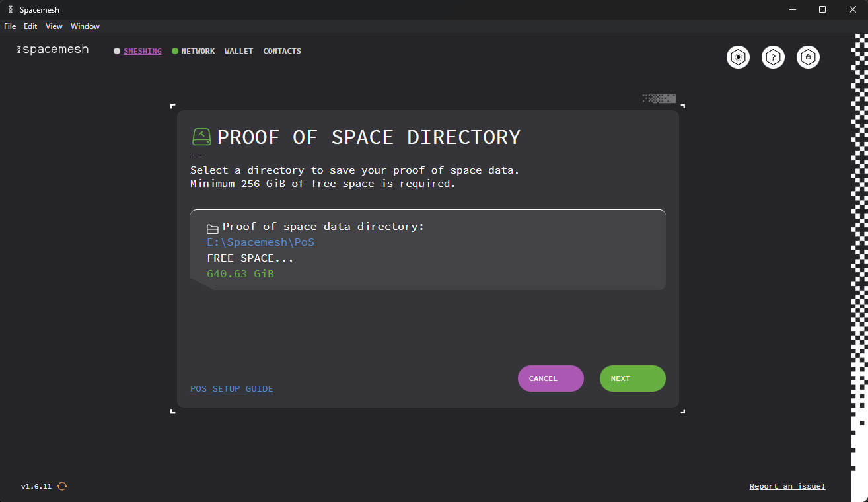This screenshot has height=502, width=868.
Task: Click the folder icon beside Proof of space data directory
Action: [213, 229]
